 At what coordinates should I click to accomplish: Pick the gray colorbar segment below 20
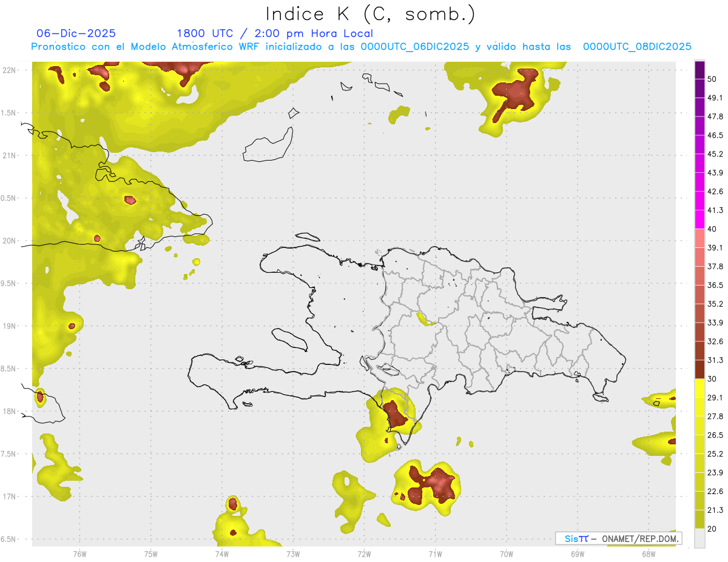click(x=699, y=538)
